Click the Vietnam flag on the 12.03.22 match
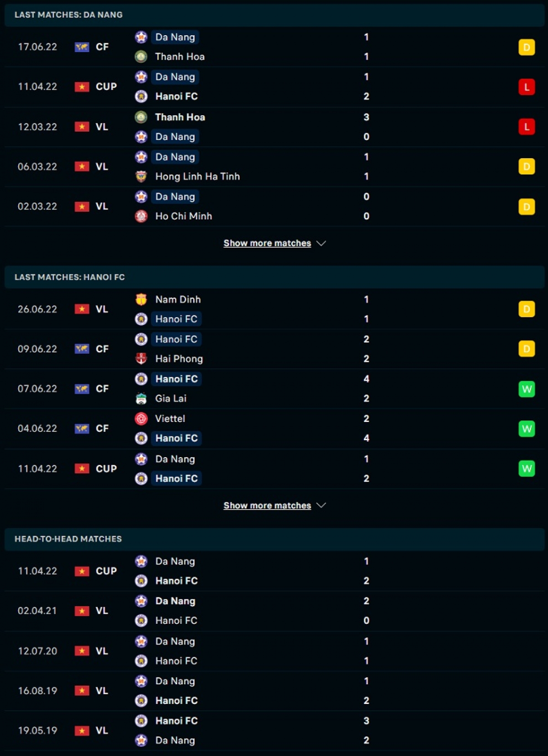Screen dimensions: 548x756 (x=82, y=127)
